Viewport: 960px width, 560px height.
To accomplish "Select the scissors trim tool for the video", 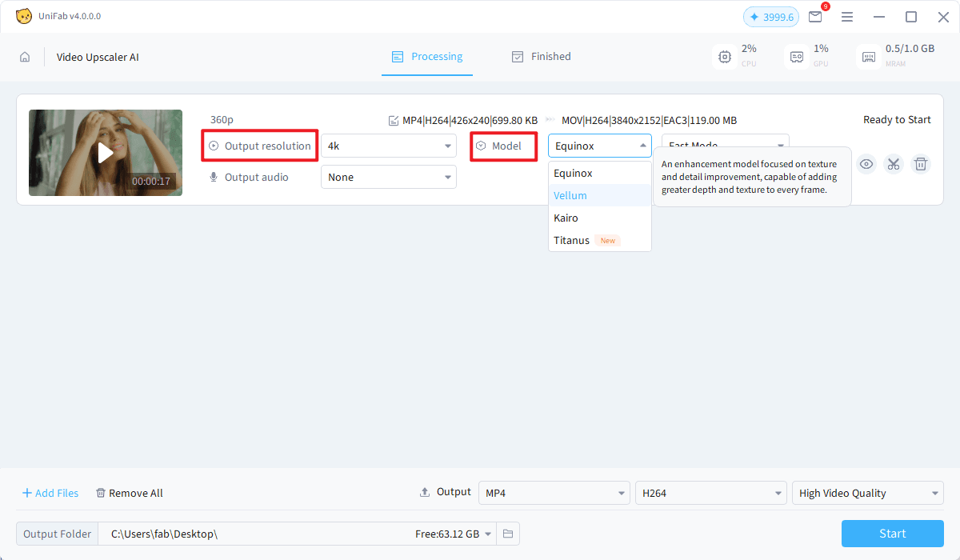I will click(x=894, y=164).
